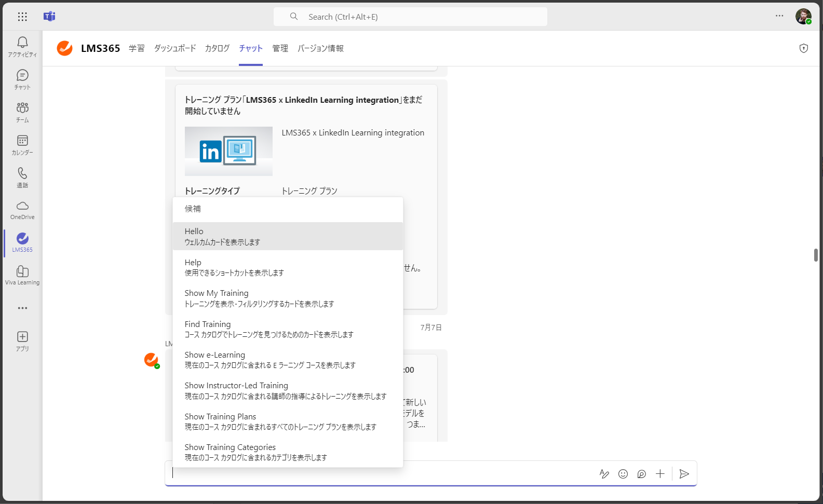Choose Show e-Learning suggestion
The image size is (823, 504).
coord(288,360)
